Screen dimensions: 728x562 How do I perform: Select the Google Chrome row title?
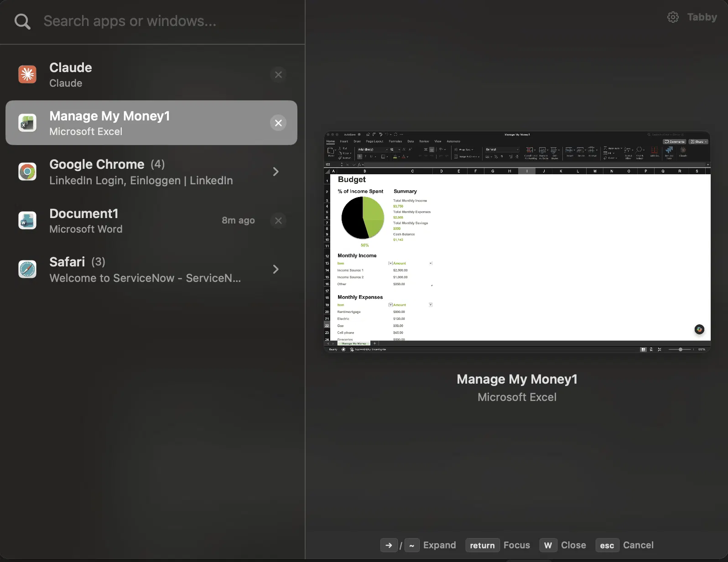97,164
